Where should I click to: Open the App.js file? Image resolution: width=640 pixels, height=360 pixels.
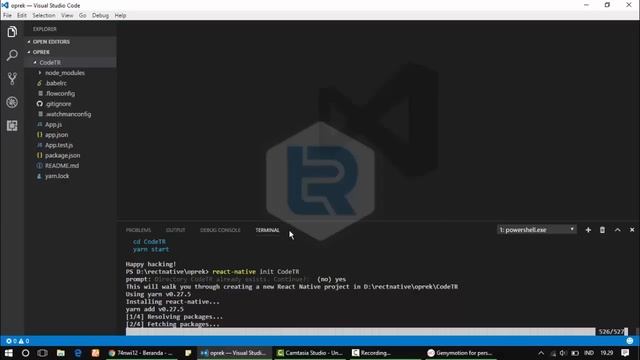(70, 124)
